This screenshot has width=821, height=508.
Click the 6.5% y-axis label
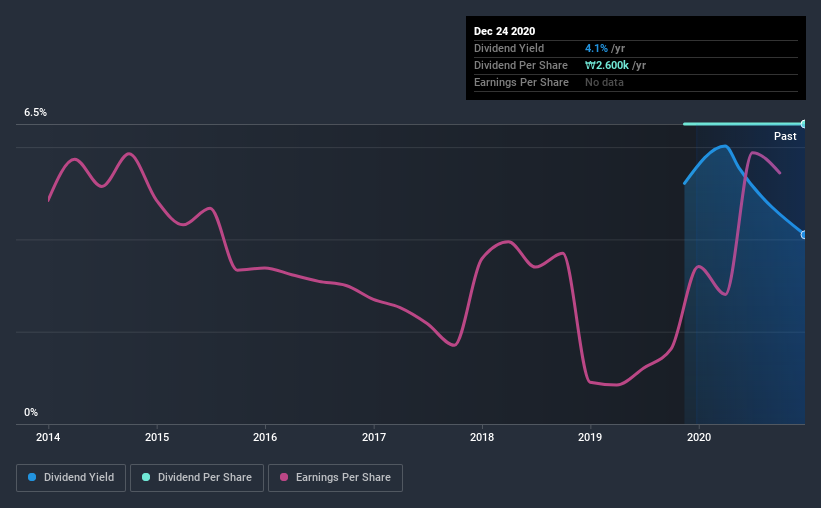pos(35,113)
